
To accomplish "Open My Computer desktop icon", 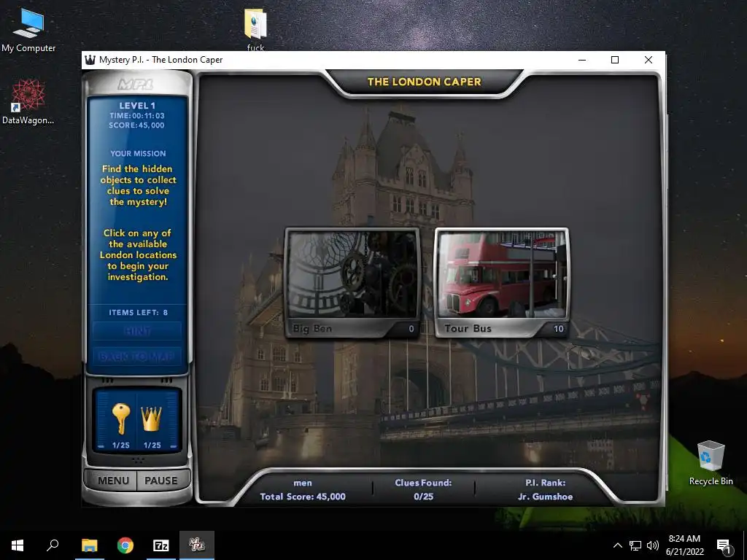I will coord(28,31).
